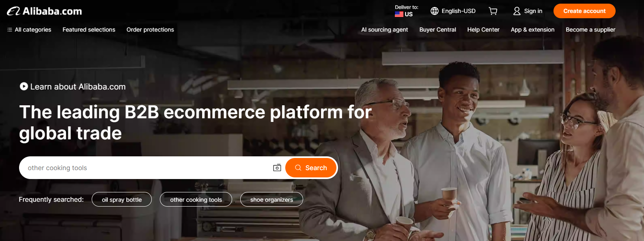Click the globe language icon
644x241 pixels.
click(435, 11)
